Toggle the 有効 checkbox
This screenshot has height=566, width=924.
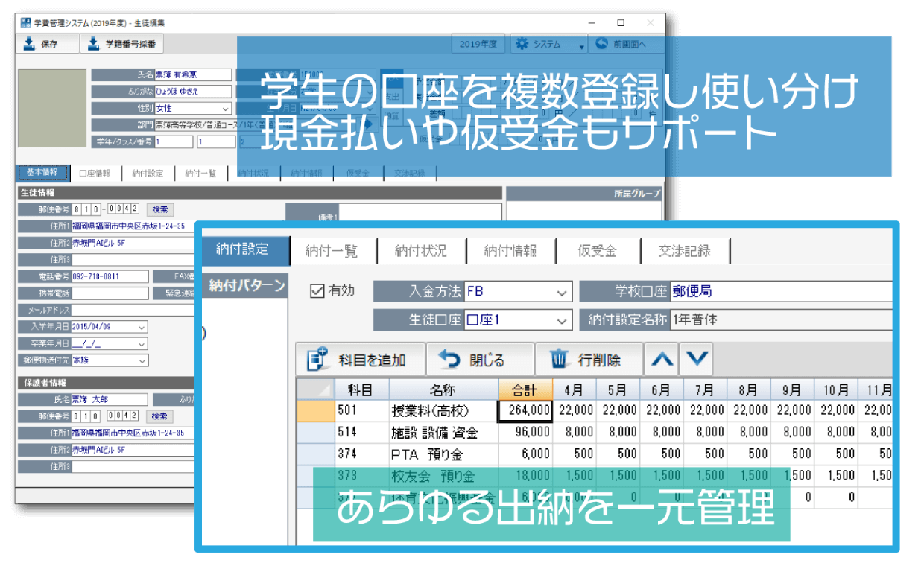click(x=317, y=291)
